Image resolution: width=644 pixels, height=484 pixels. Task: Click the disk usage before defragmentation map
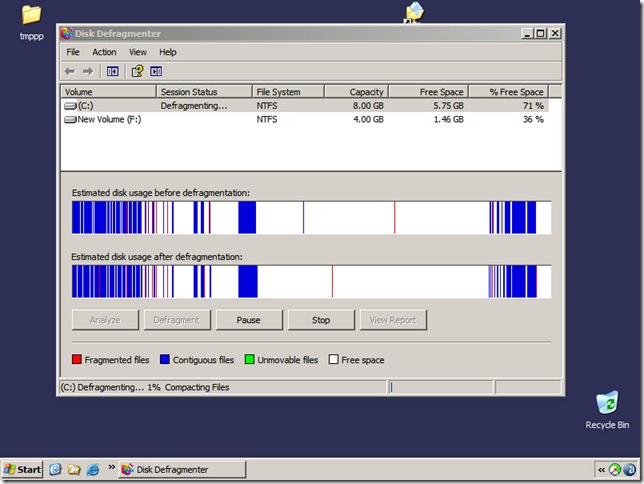[311, 218]
